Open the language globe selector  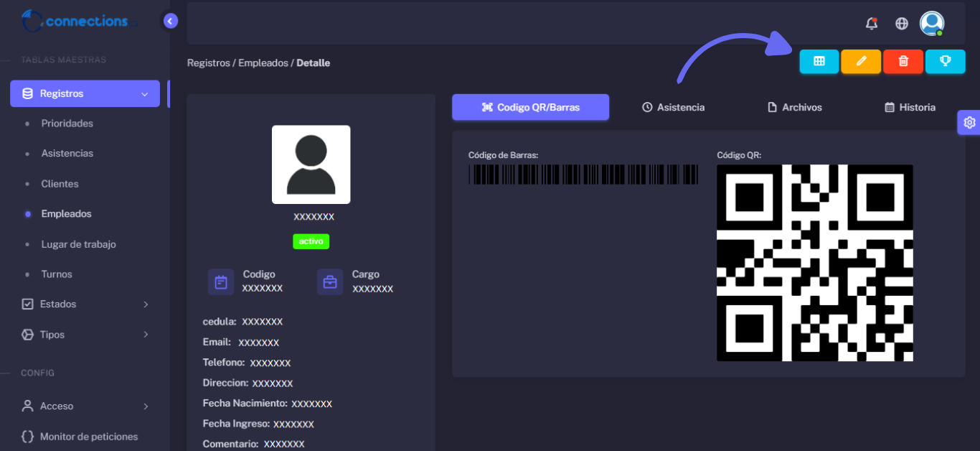(x=902, y=23)
